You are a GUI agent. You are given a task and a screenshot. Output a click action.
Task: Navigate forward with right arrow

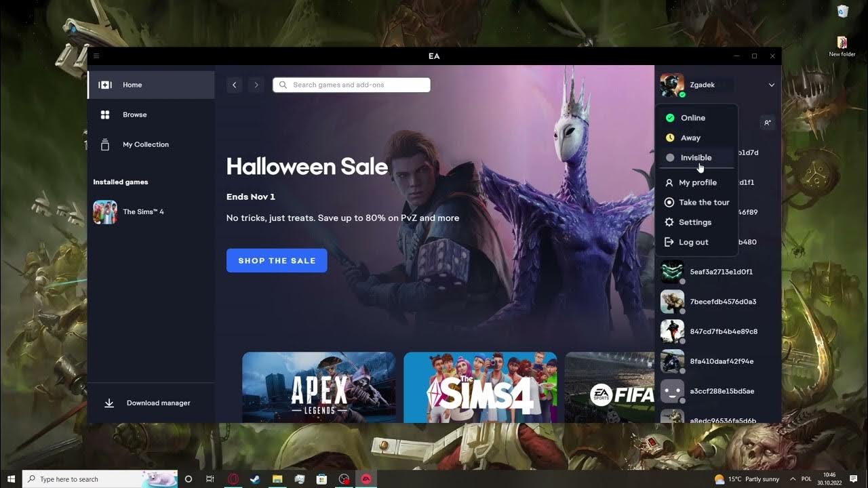click(256, 85)
